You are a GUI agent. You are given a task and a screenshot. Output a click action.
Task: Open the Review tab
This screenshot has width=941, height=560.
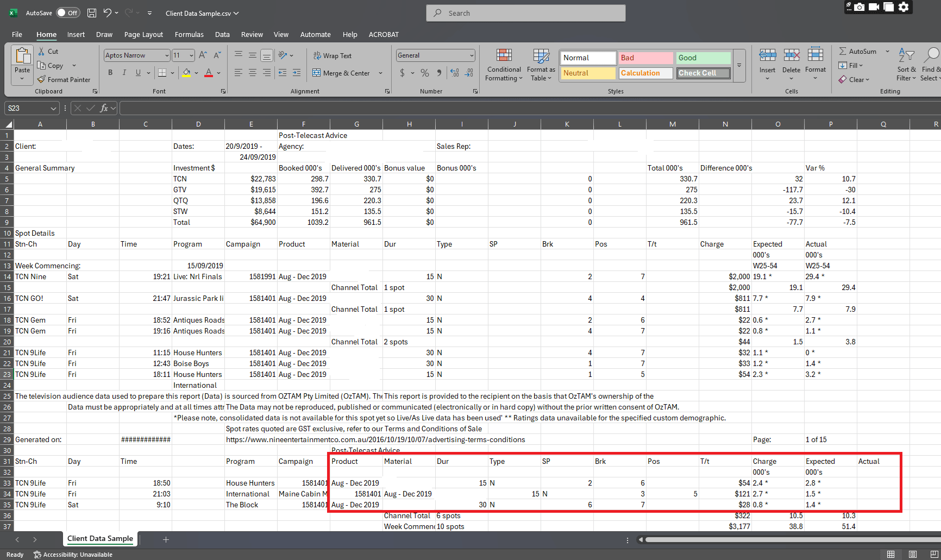(x=252, y=34)
